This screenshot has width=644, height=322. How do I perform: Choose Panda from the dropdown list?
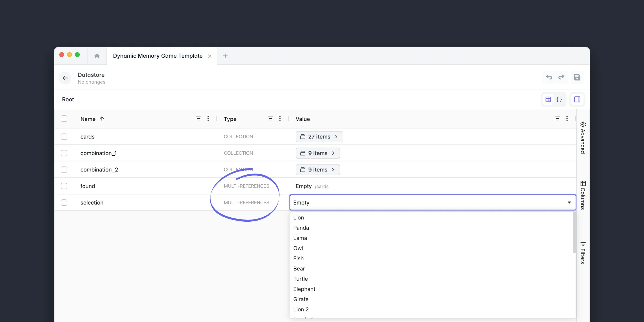[x=431, y=228]
